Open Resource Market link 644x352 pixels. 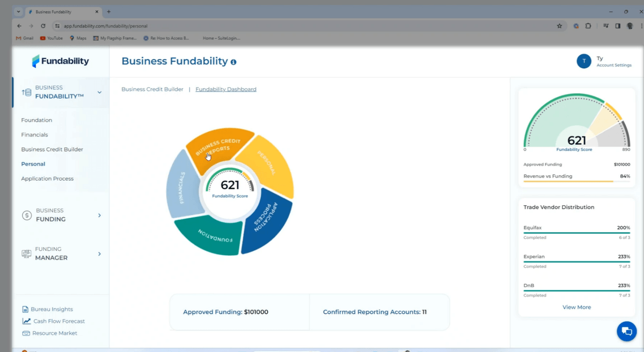tap(55, 333)
